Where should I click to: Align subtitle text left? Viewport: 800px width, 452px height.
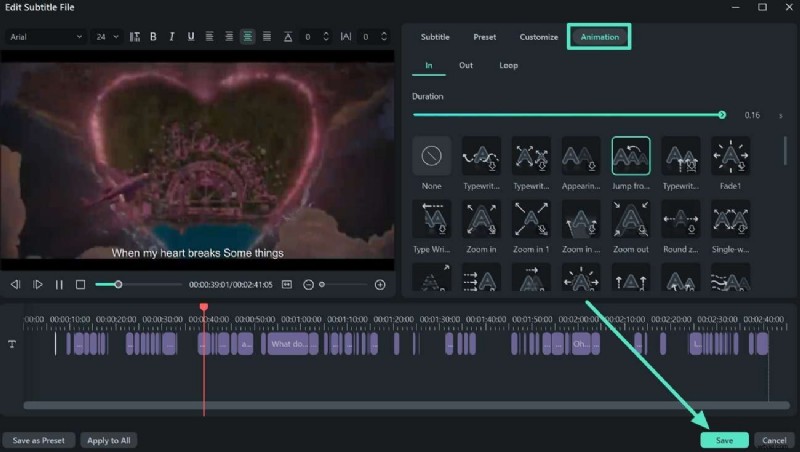pos(210,37)
